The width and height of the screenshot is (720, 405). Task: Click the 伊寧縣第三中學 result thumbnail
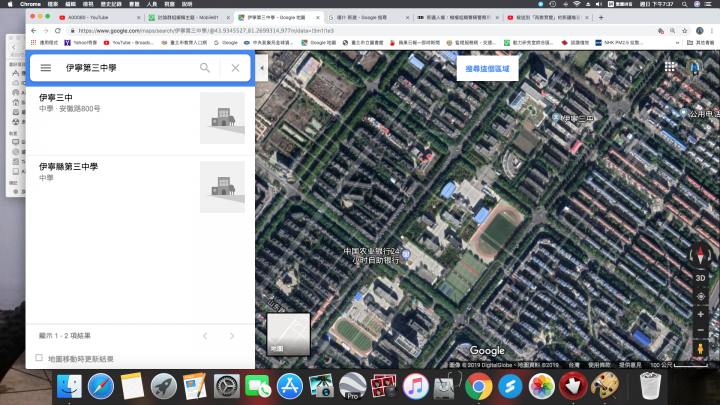pyautogui.click(x=222, y=187)
